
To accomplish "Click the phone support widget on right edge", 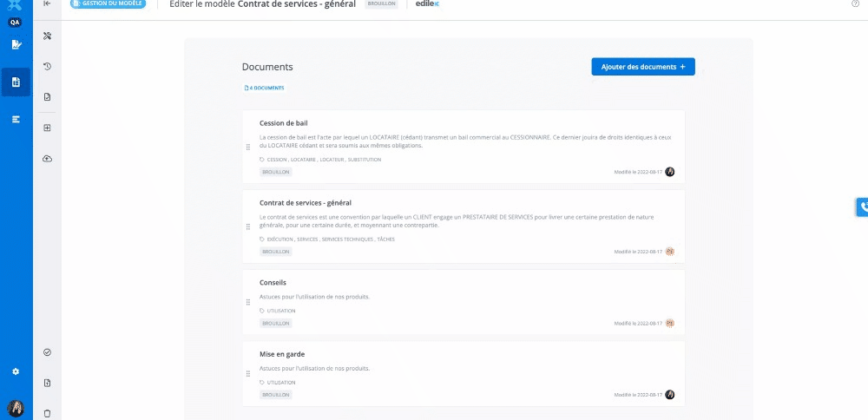I will (861, 207).
